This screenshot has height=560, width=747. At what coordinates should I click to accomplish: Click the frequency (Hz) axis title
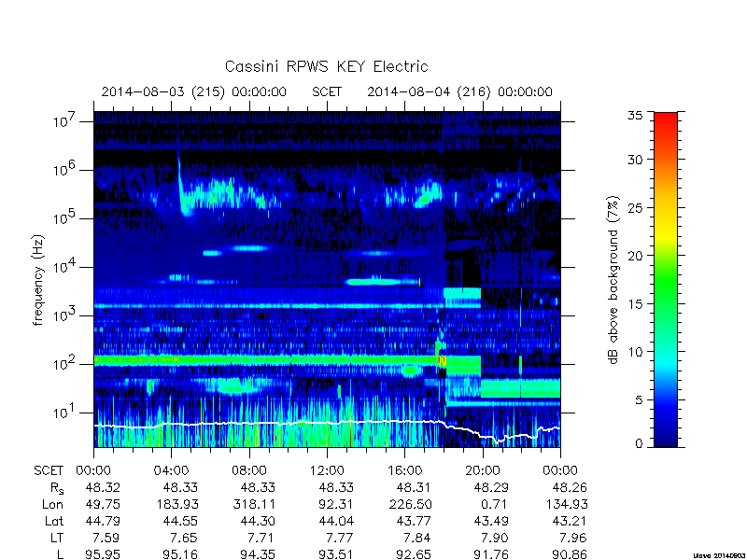point(38,280)
